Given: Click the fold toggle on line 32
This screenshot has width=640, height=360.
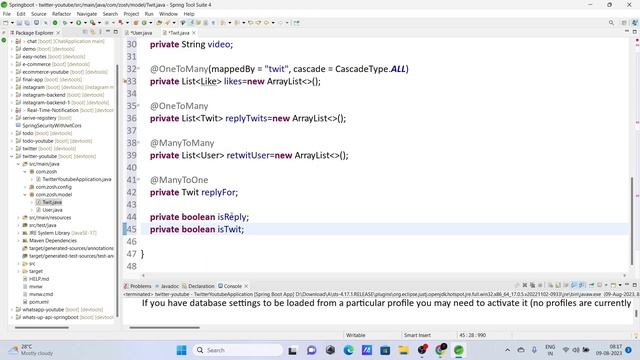Looking at the screenshot, I should (x=138, y=69).
